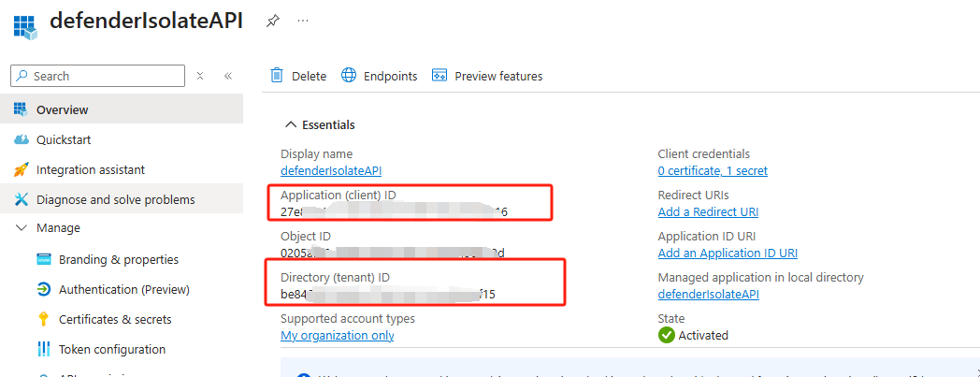
Task: Click the Redirect URIs label
Action: tap(693, 196)
